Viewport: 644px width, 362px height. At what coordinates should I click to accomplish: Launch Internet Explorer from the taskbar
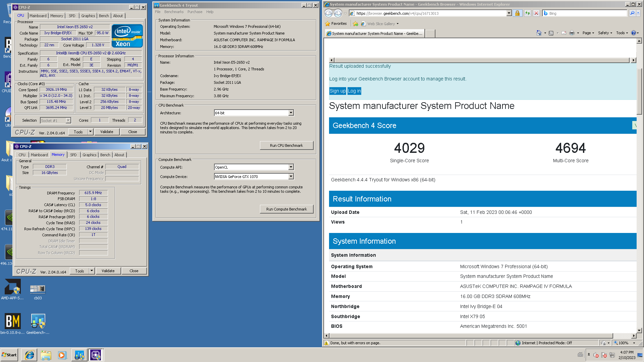click(30, 355)
